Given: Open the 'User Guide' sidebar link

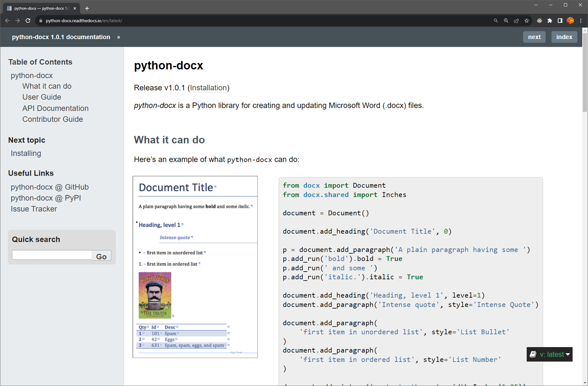Looking at the screenshot, I should pos(42,97).
